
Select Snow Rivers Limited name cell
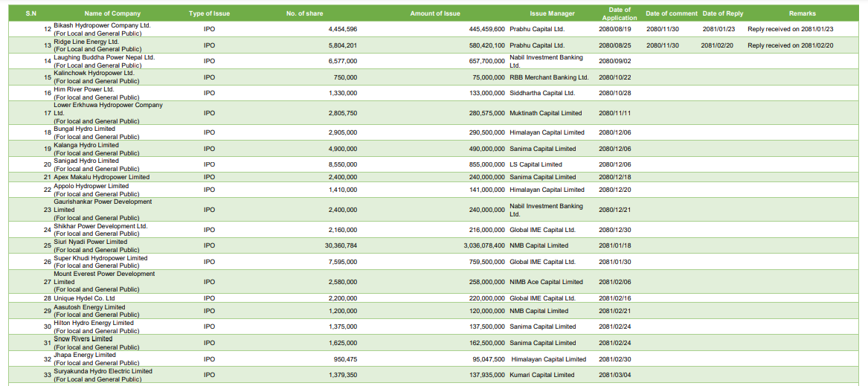97,343
